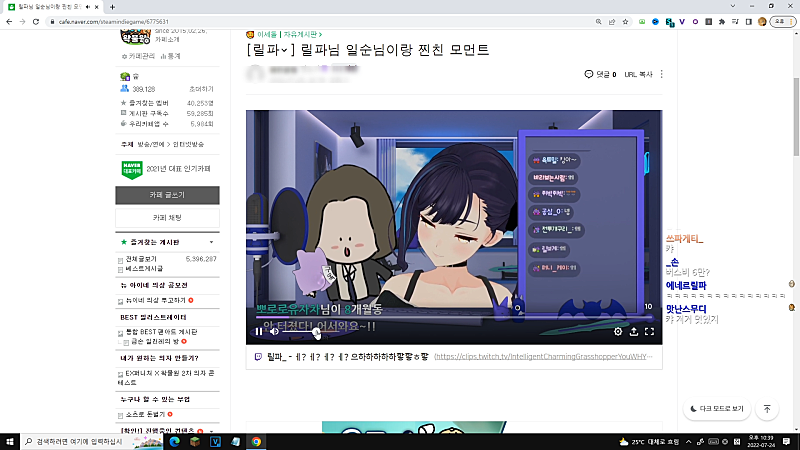This screenshot has width=800, height=450.
Task: Open the 댓글 comment count
Action: [600, 74]
